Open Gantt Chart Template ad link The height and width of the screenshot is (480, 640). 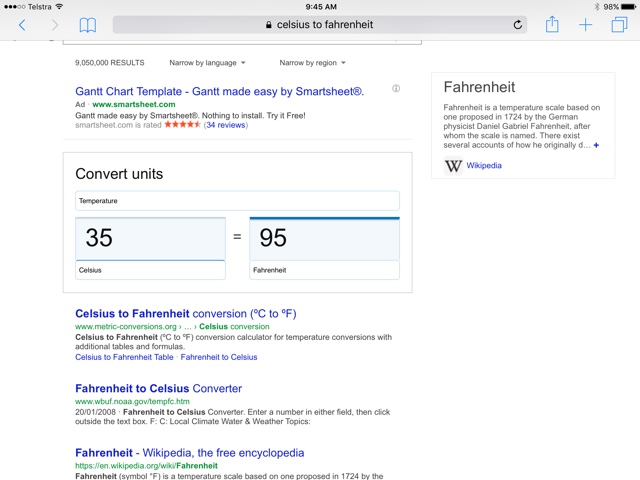pos(219,91)
